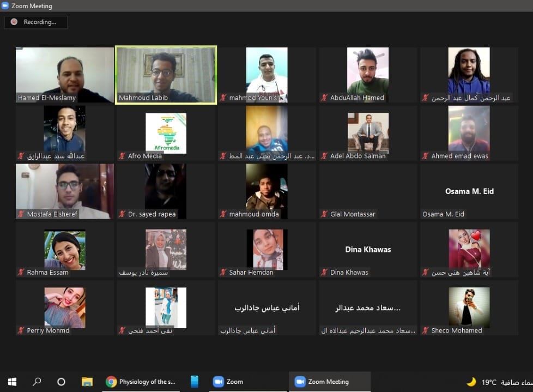Select the highlighted Mahmoud Labib video tile
Screen dimensions: 533x392
point(166,74)
